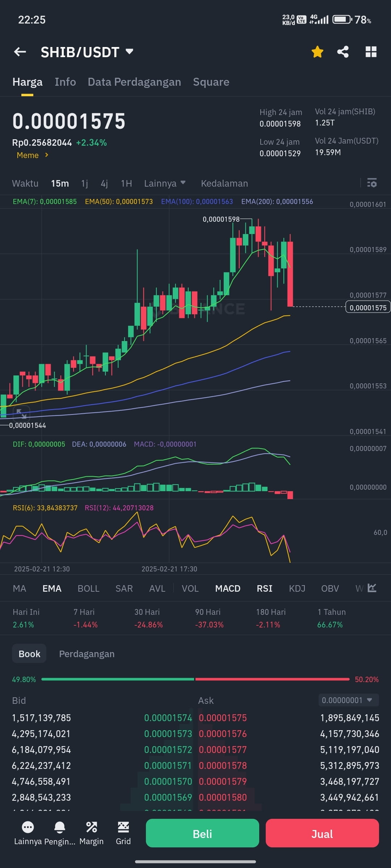The image size is (391, 868).
Task: Tap the current price tag 0,00001575
Action: (x=368, y=307)
